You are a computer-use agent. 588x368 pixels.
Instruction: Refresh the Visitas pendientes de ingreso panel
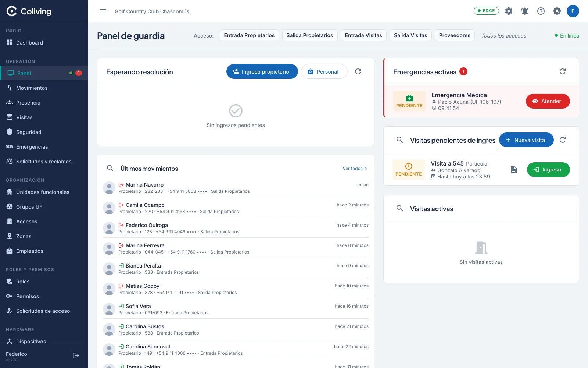(563, 140)
